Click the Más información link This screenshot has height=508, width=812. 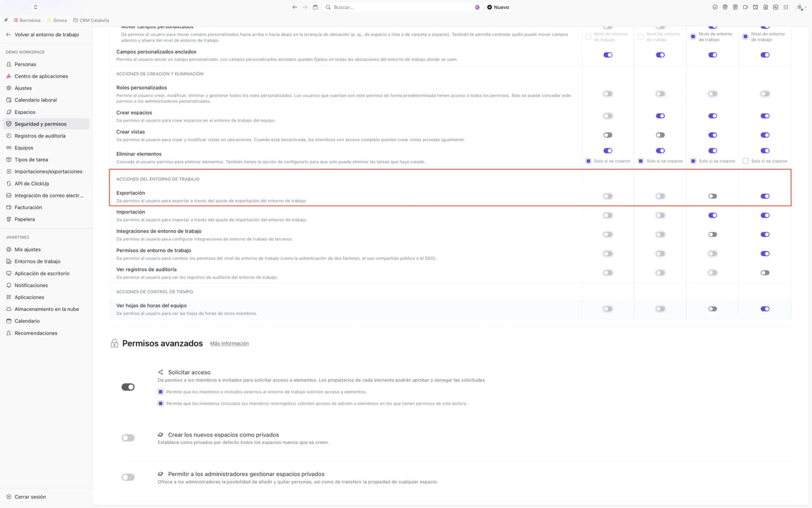pyautogui.click(x=229, y=343)
